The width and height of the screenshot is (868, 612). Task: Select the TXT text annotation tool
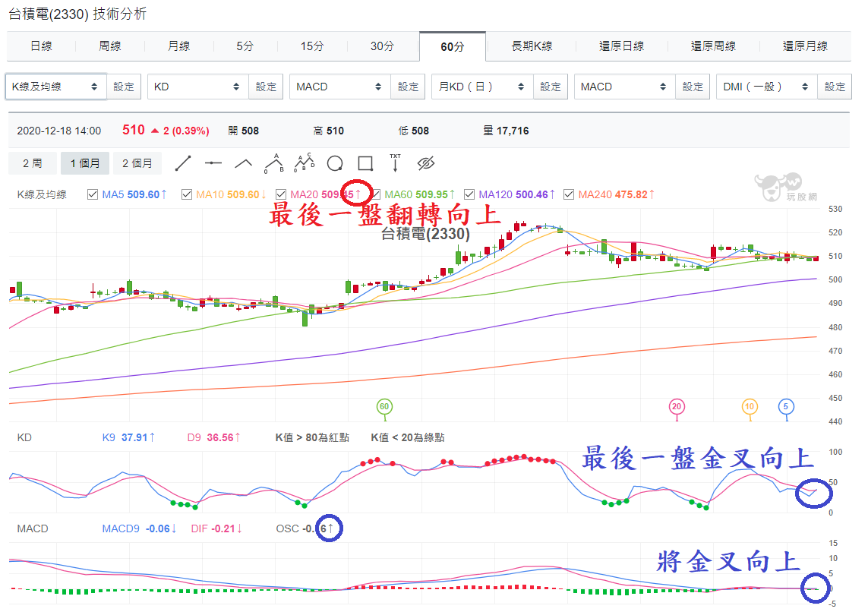click(395, 162)
